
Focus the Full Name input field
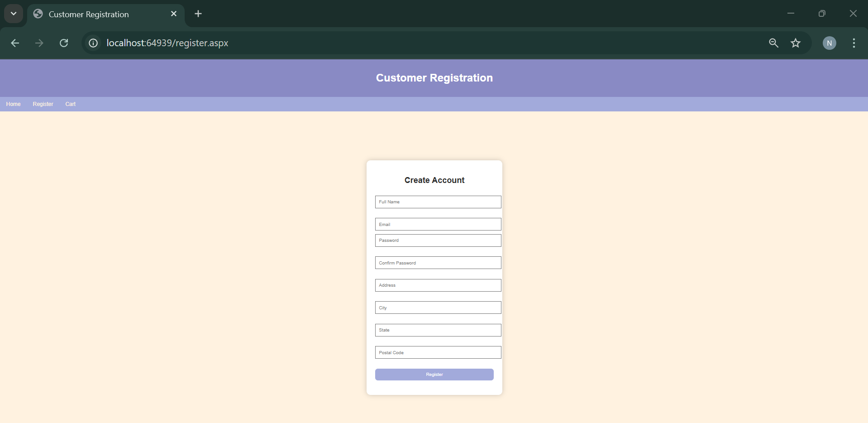click(438, 202)
